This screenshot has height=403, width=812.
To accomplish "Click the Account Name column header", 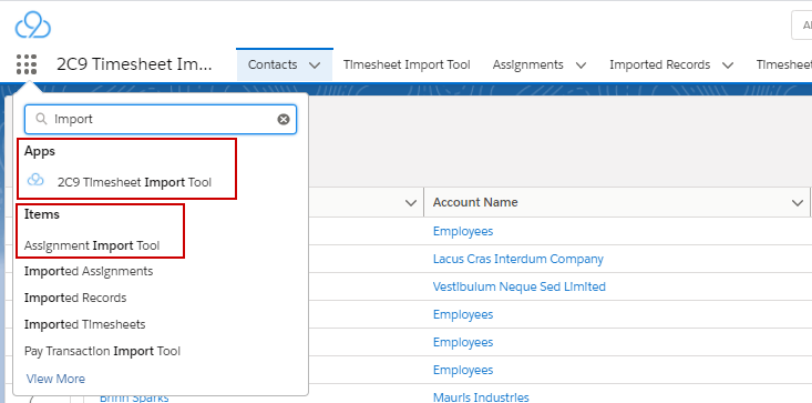I will click(x=475, y=202).
